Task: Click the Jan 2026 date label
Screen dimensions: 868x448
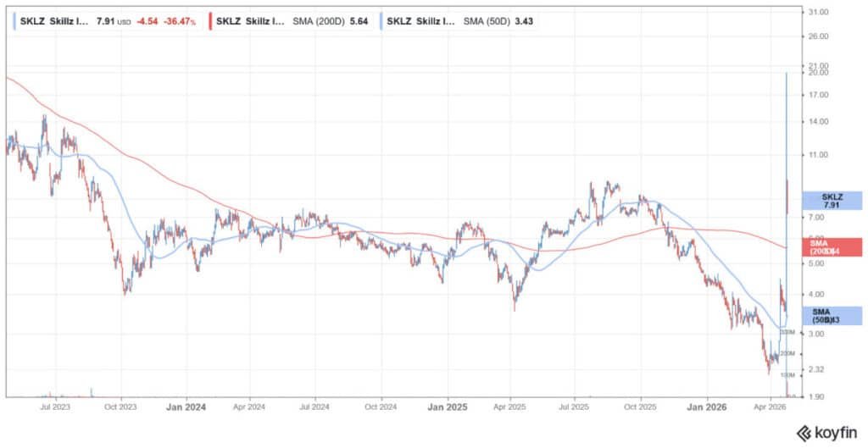Action: pos(705,407)
